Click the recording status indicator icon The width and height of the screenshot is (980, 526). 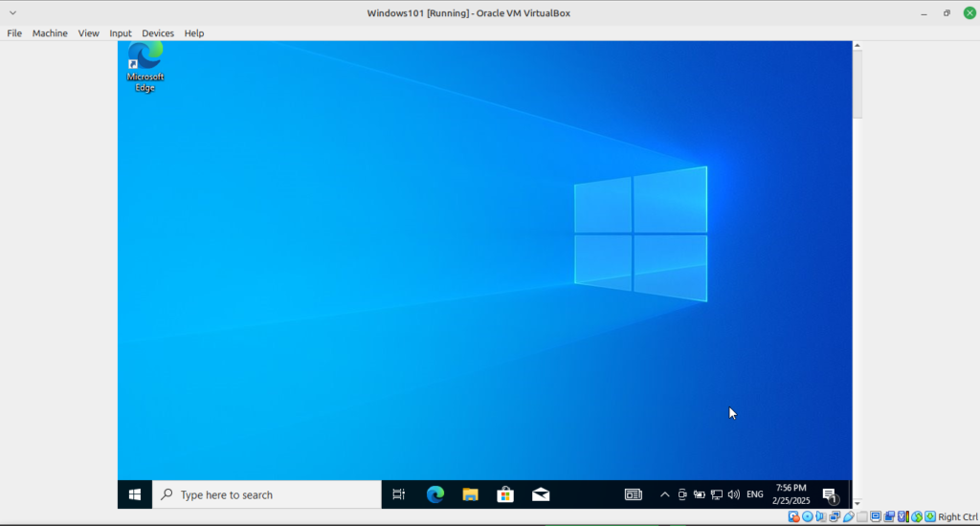click(x=889, y=516)
